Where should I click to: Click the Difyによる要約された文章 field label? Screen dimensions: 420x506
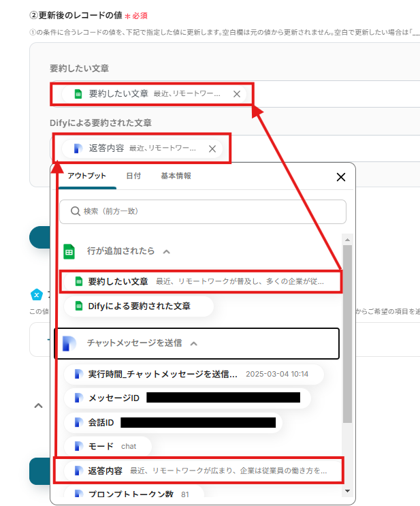(101, 123)
